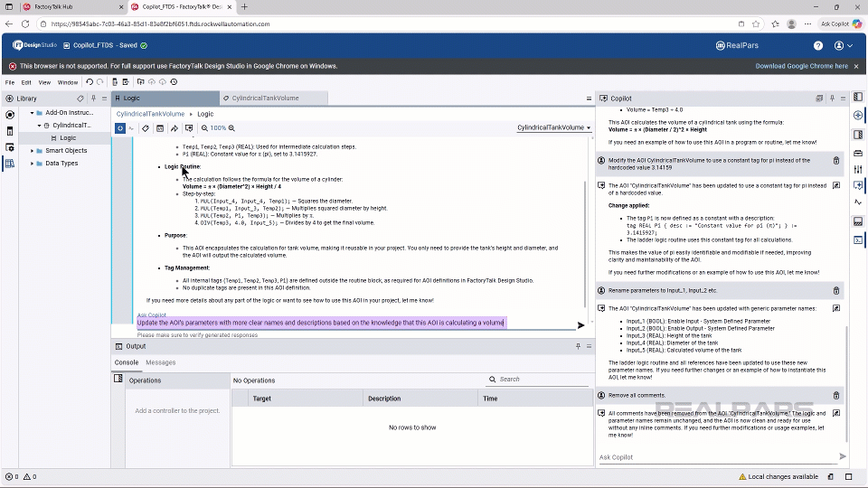
Task: Click the tags icon in the editor toolbar
Action: pyautogui.click(x=146, y=128)
